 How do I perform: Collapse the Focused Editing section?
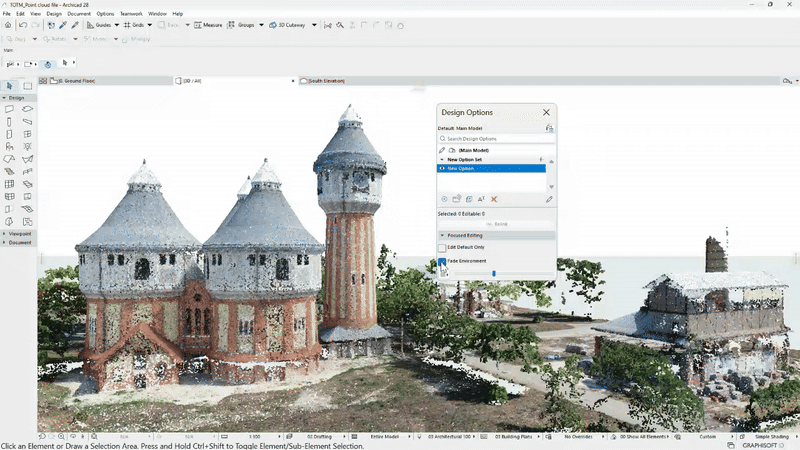coord(442,235)
